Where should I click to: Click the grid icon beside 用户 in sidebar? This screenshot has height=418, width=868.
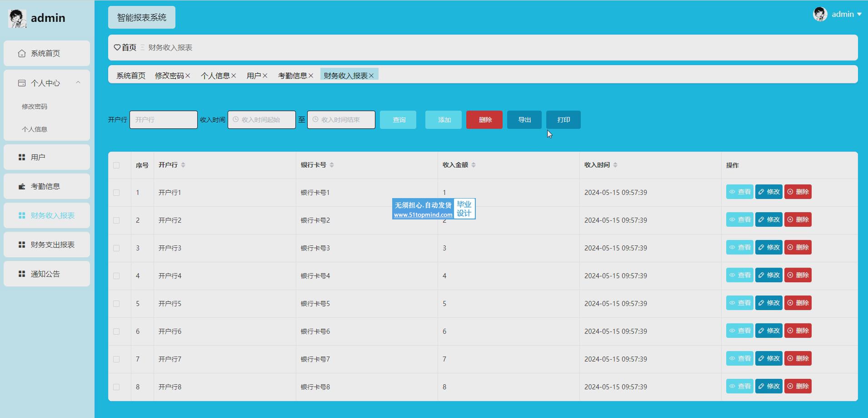[x=21, y=157]
